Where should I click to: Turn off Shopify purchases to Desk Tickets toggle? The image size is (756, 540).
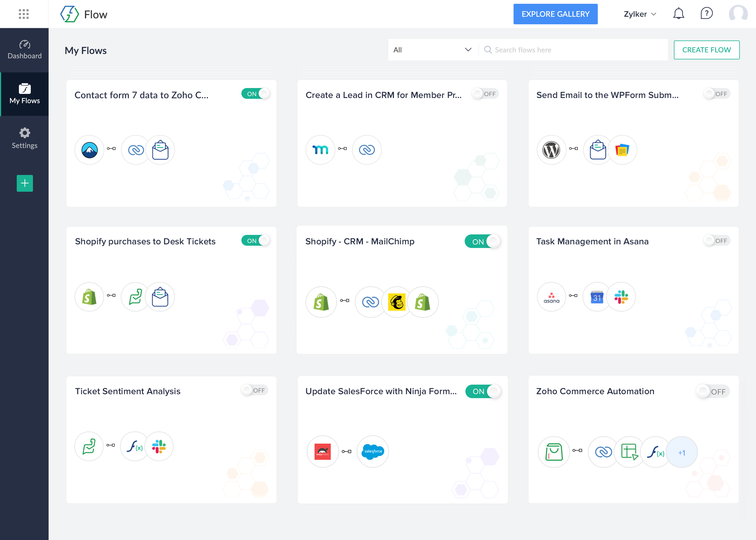pos(255,240)
